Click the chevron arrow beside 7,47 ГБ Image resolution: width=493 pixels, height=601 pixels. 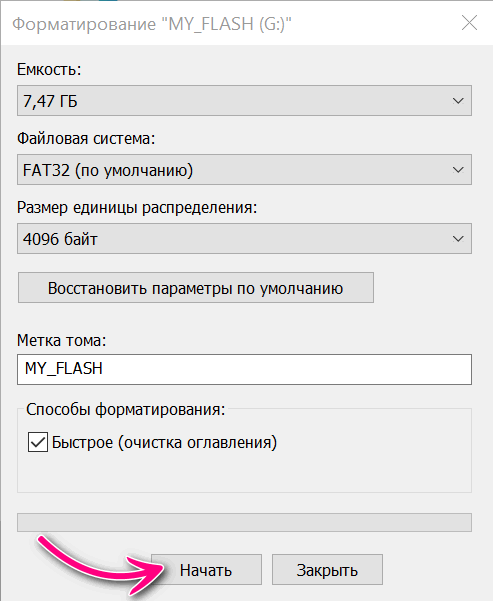point(458,101)
